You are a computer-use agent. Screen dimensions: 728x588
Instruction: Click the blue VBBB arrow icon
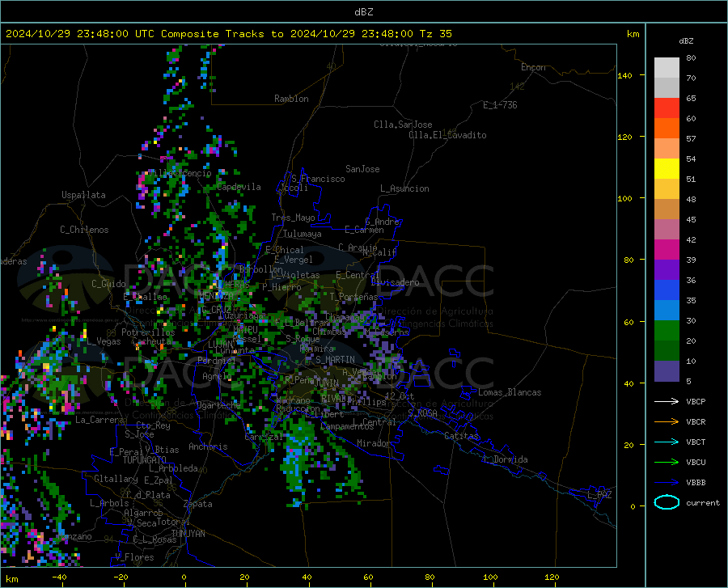click(x=667, y=483)
